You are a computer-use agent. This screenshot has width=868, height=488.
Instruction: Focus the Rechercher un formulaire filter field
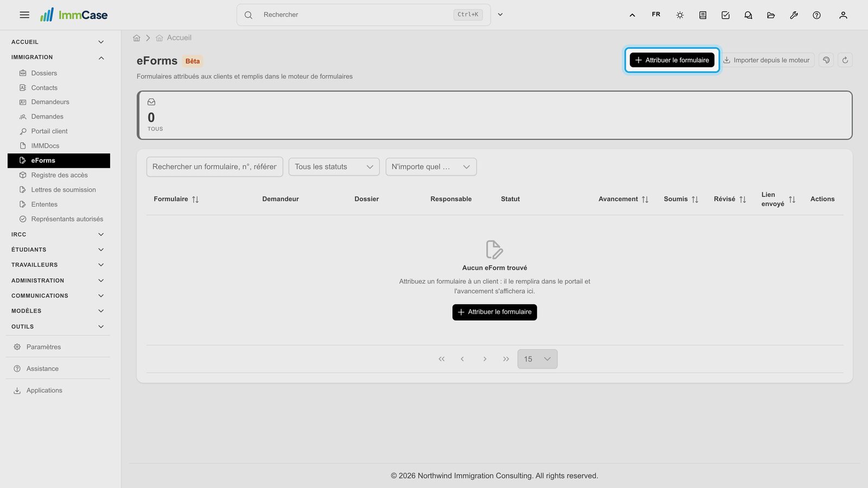click(x=214, y=167)
